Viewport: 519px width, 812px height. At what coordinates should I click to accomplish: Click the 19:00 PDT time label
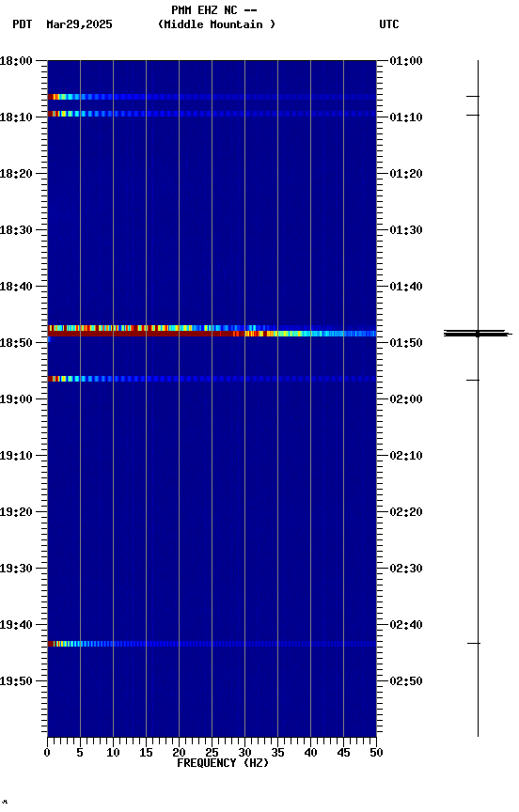[x=16, y=399]
